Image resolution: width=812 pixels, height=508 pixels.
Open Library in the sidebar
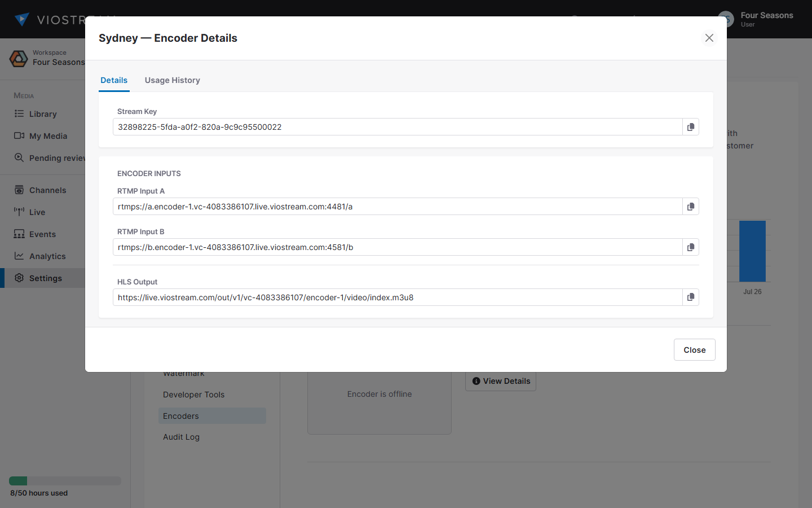tap(43, 114)
